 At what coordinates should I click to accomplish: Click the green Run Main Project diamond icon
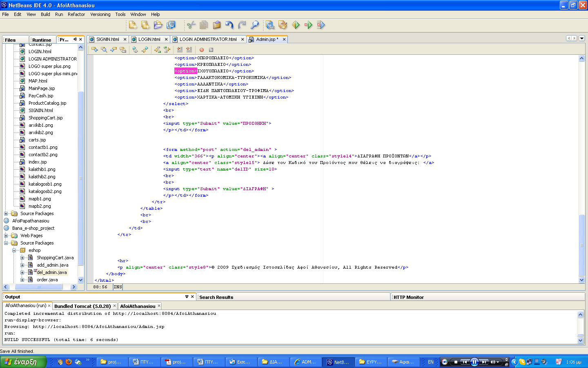296,25
